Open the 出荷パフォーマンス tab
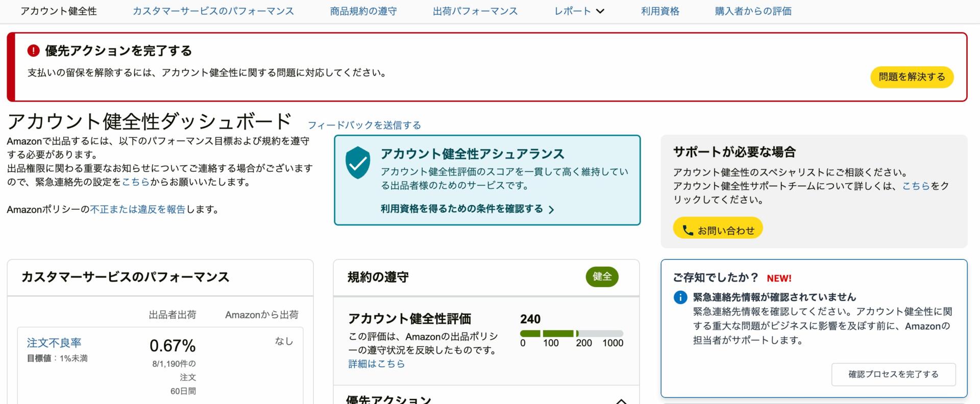The image size is (980, 404). click(475, 11)
